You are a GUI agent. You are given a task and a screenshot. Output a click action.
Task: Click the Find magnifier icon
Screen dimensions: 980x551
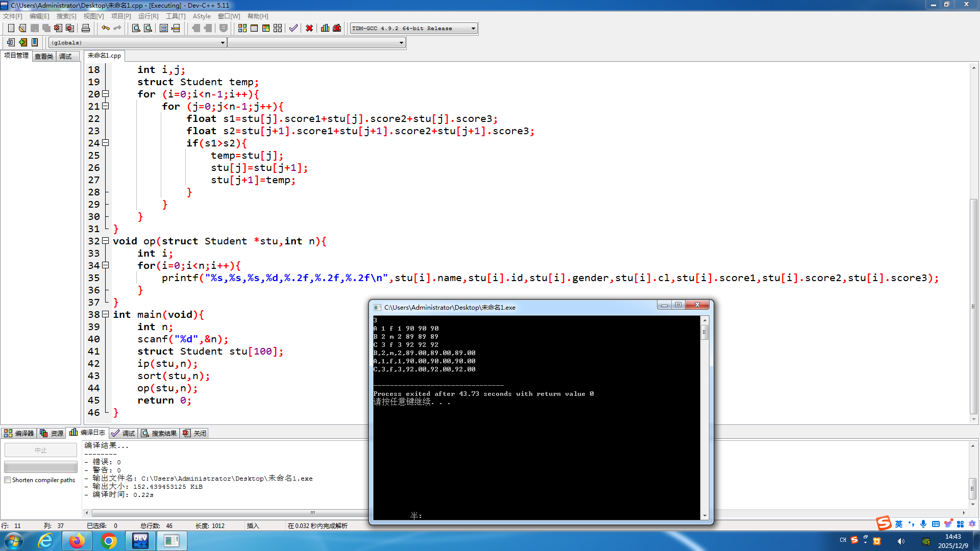click(136, 28)
